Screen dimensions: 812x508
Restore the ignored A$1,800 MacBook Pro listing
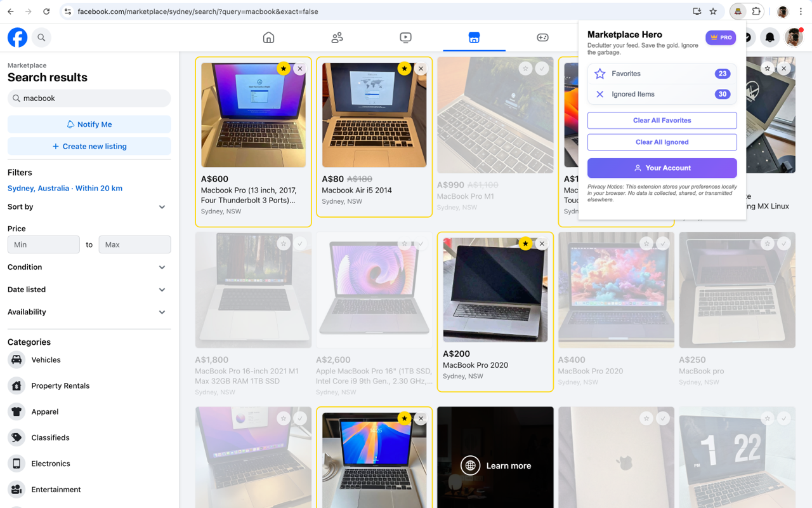(x=300, y=244)
